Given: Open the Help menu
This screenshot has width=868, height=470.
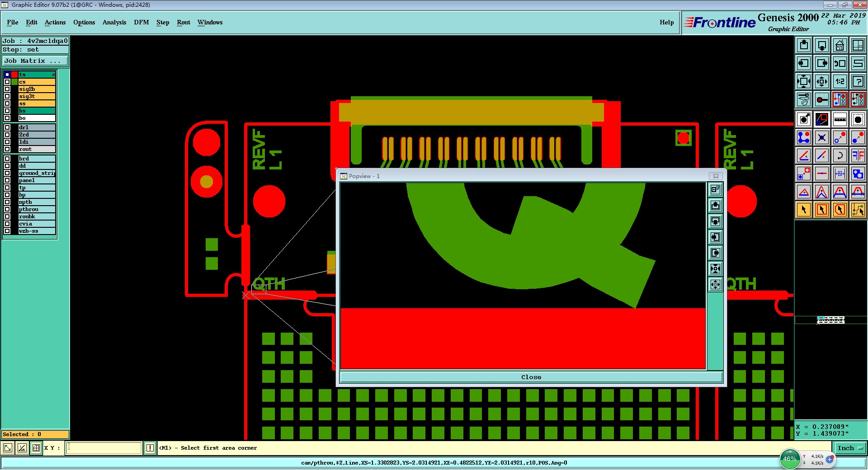Looking at the screenshot, I should click(x=666, y=22).
